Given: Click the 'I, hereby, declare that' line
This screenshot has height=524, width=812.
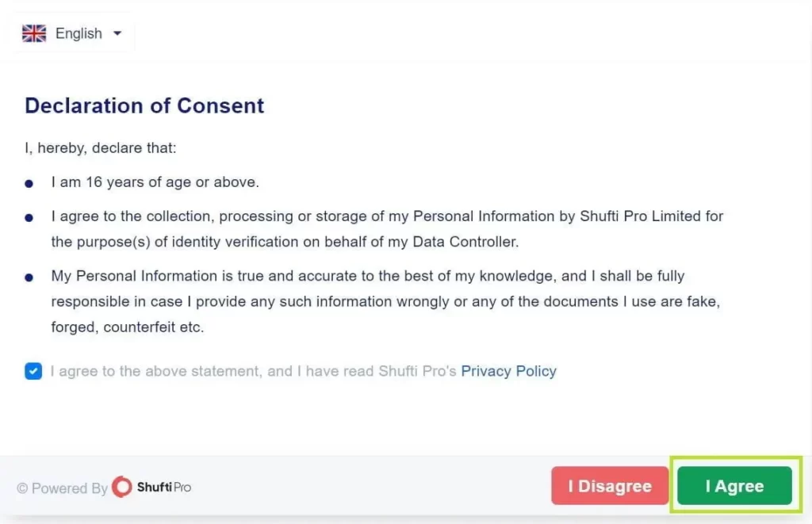Looking at the screenshot, I should 101,148.
